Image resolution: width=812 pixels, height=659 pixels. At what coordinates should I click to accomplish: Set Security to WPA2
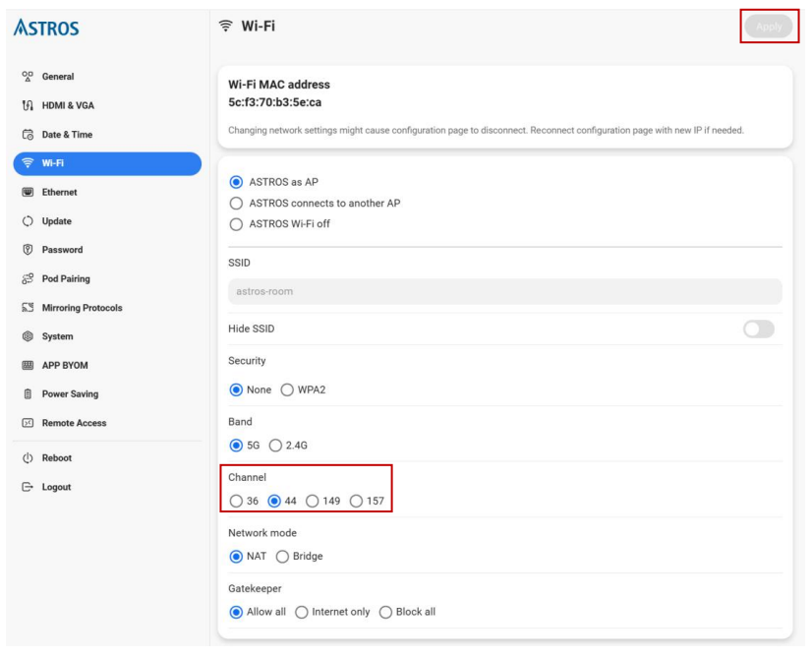287,389
